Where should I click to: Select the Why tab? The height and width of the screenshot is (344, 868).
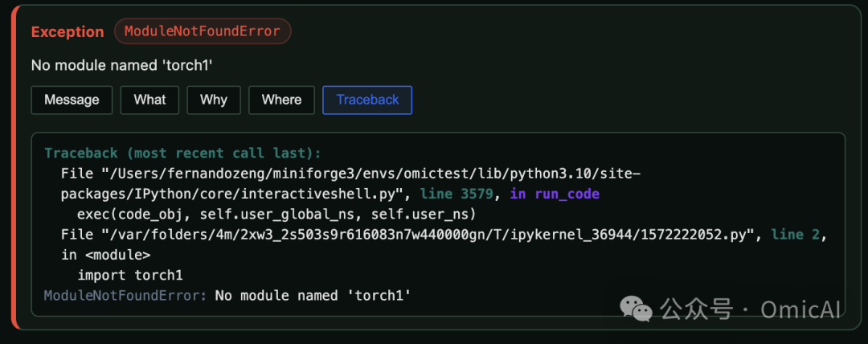click(x=214, y=100)
